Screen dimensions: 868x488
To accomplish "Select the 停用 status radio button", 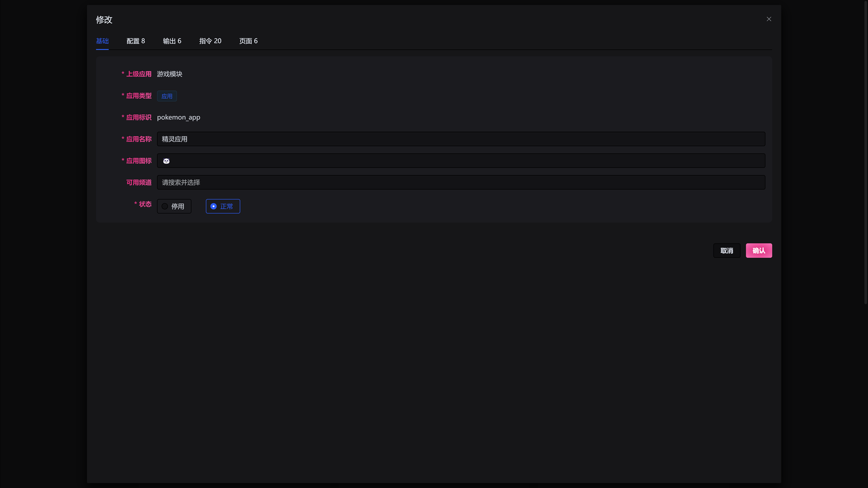I will (174, 206).
